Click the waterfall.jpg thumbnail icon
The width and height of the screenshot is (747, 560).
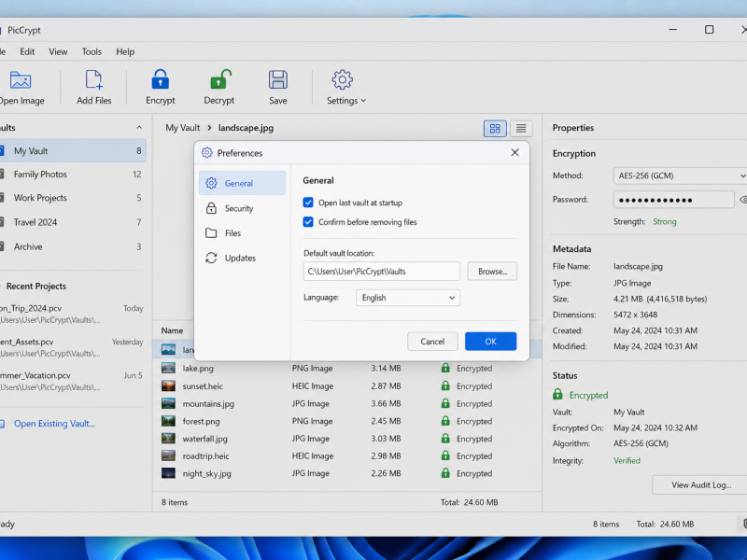coord(168,439)
